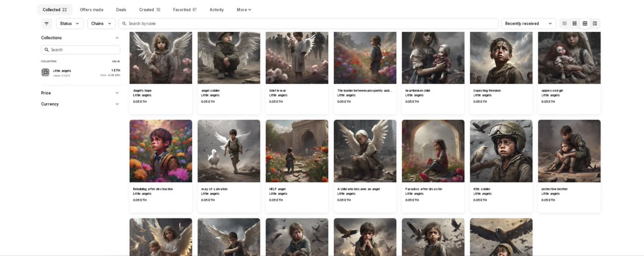
Task: Click the 'protective brother' title text
Action: [x=555, y=189]
